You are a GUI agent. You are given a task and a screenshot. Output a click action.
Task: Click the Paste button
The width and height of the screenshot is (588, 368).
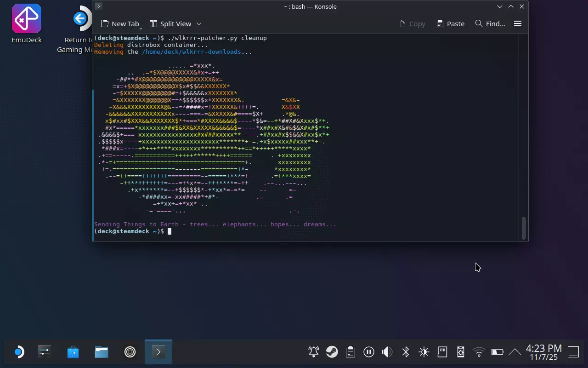pos(450,24)
